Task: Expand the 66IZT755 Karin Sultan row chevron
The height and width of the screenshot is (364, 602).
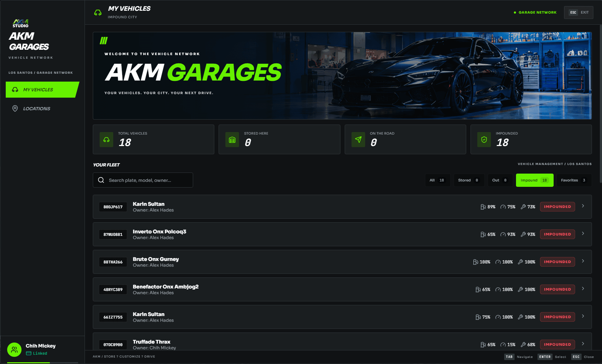Action: tap(583, 316)
